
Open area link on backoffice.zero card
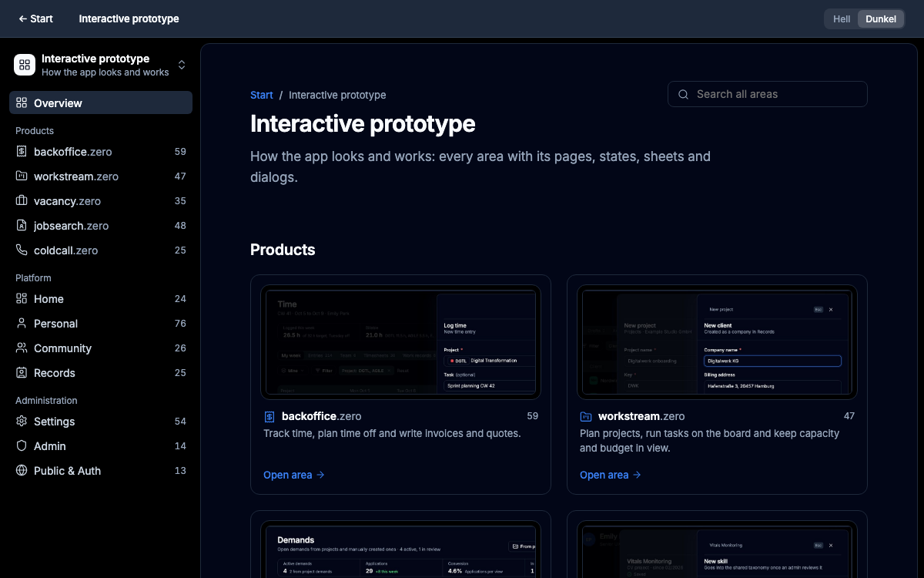(x=294, y=475)
